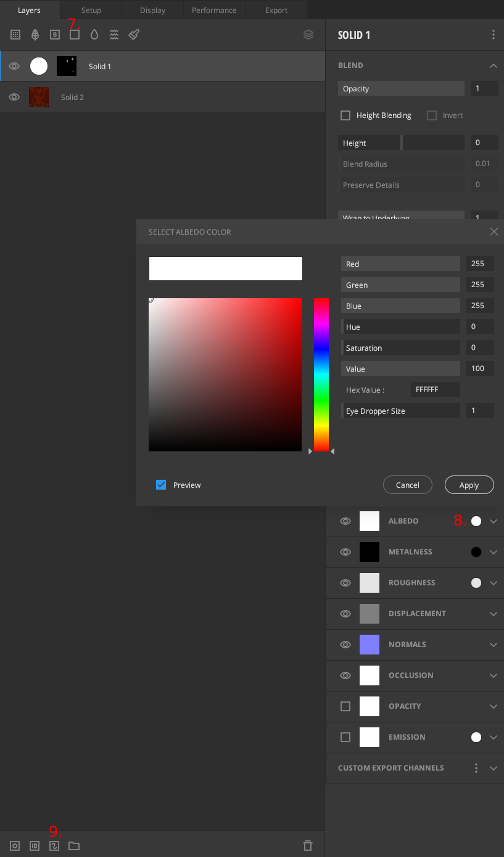Add a solid layer using square icon

click(x=75, y=35)
